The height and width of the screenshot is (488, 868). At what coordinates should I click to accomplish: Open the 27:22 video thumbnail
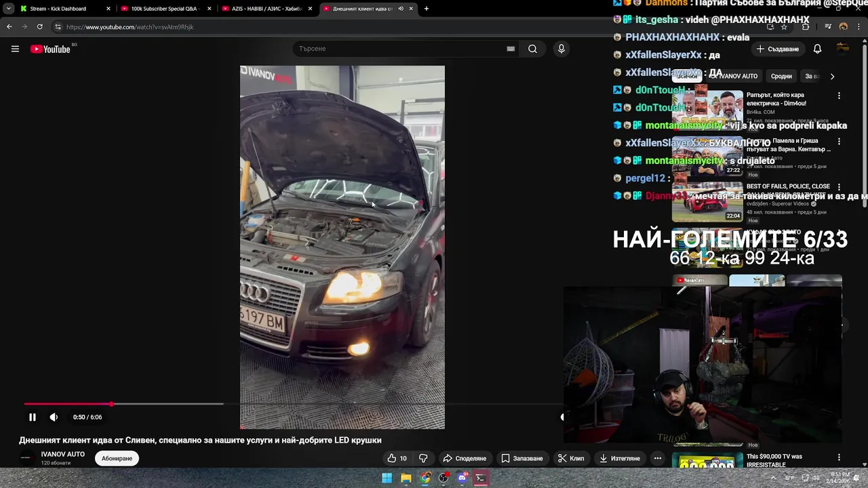(x=707, y=156)
